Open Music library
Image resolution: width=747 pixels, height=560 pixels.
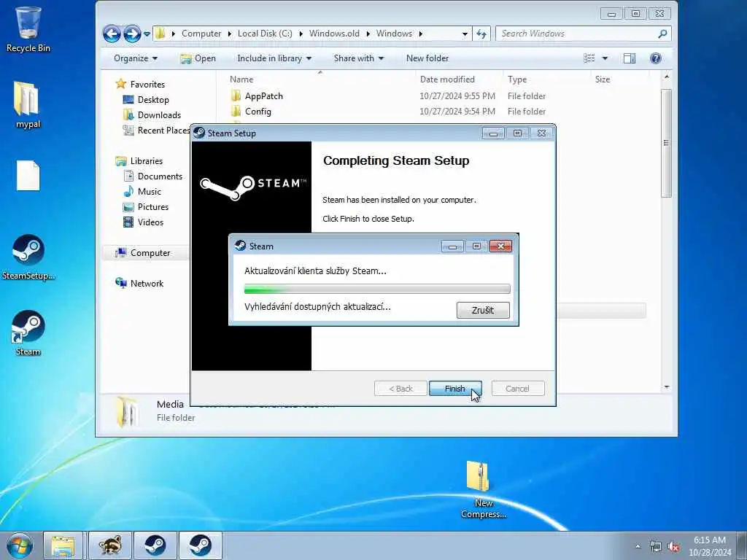[x=142, y=192]
